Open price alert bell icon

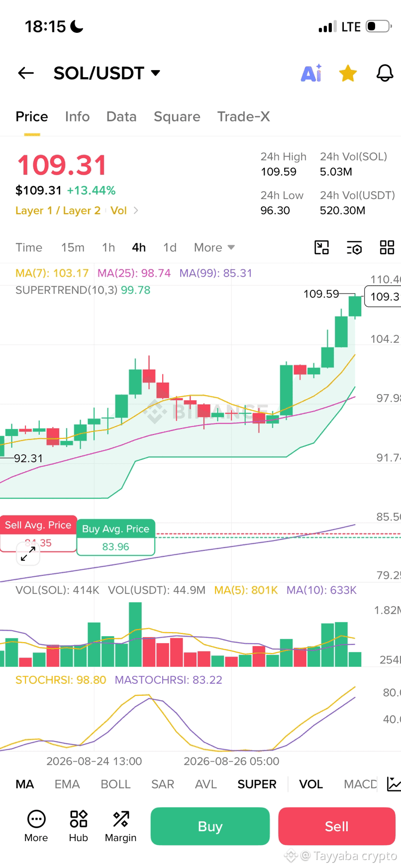[x=385, y=73]
